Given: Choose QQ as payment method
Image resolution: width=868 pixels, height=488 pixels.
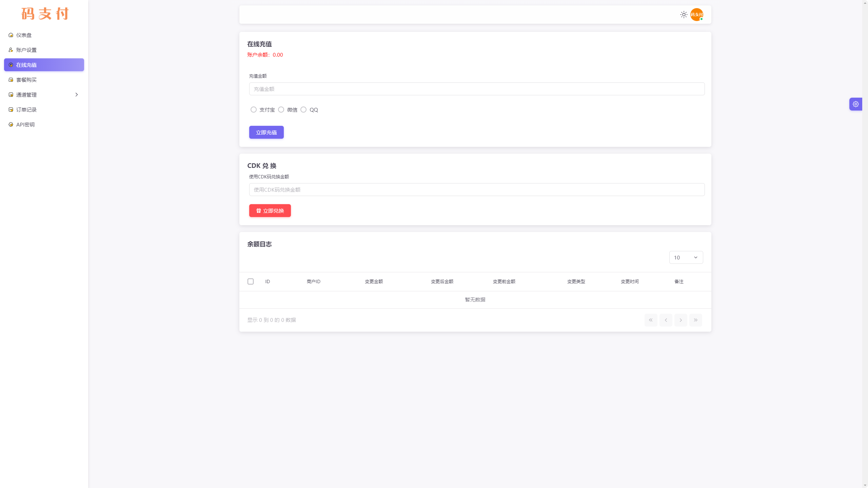Looking at the screenshot, I should (303, 110).
